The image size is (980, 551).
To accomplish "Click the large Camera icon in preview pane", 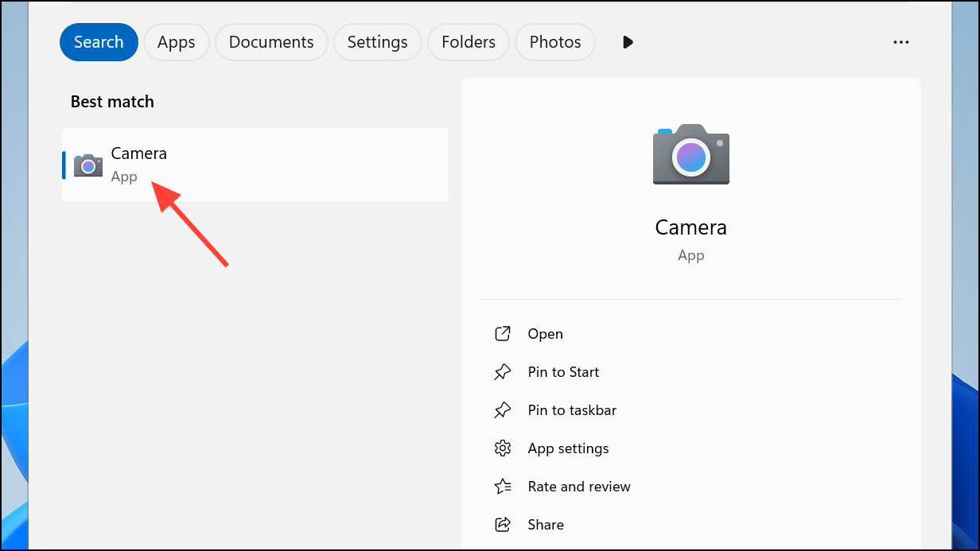I will coord(691,154).
